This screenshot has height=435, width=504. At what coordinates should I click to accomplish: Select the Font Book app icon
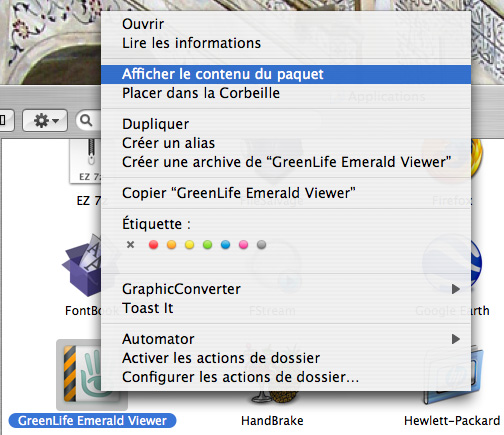82,265
